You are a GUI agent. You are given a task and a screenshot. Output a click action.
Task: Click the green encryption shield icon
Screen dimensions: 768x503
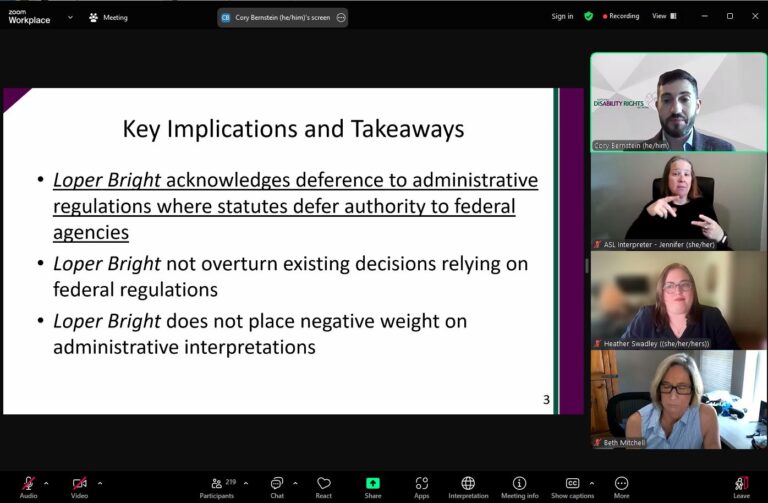(589, 16)
